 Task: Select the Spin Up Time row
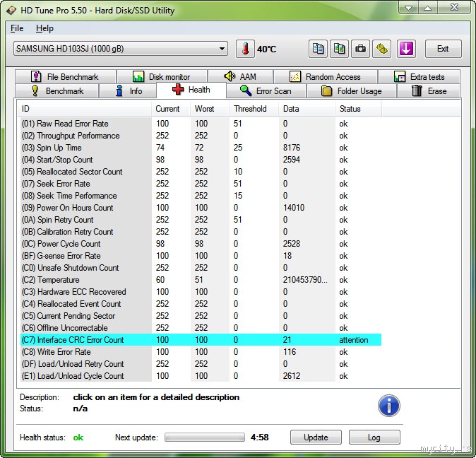(201, 148)
